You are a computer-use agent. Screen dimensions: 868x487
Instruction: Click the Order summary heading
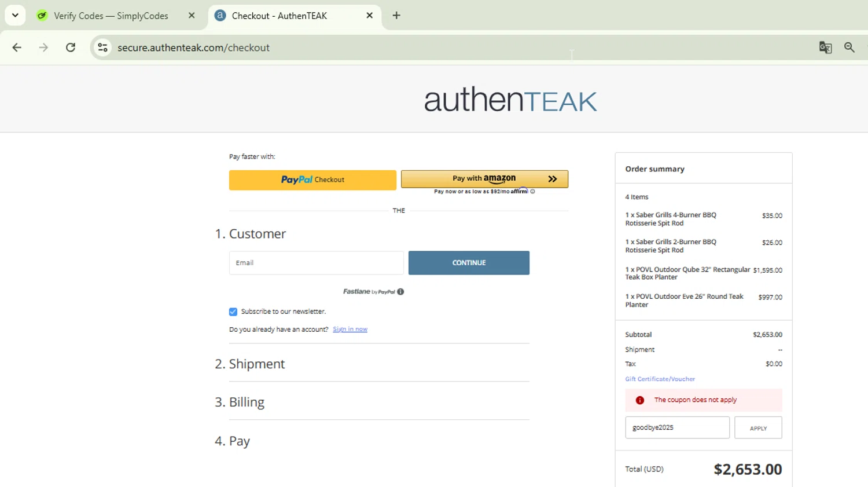tap(654, 169)
